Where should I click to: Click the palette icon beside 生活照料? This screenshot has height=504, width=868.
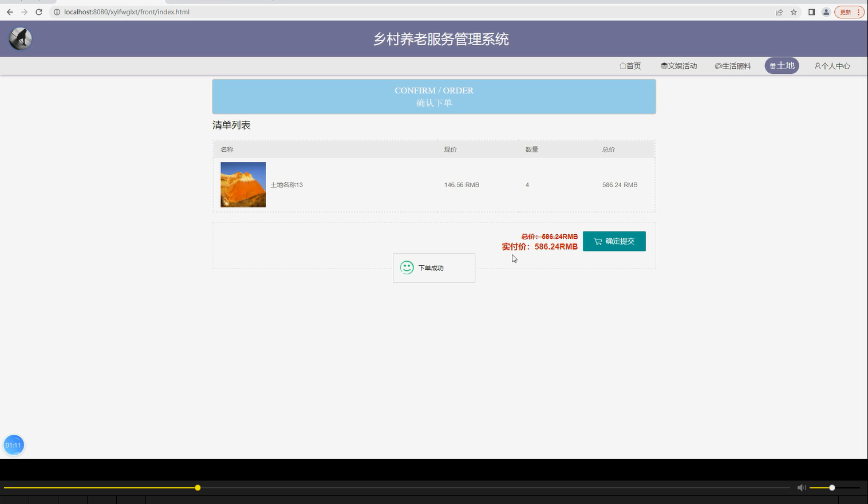click(719, 65)
